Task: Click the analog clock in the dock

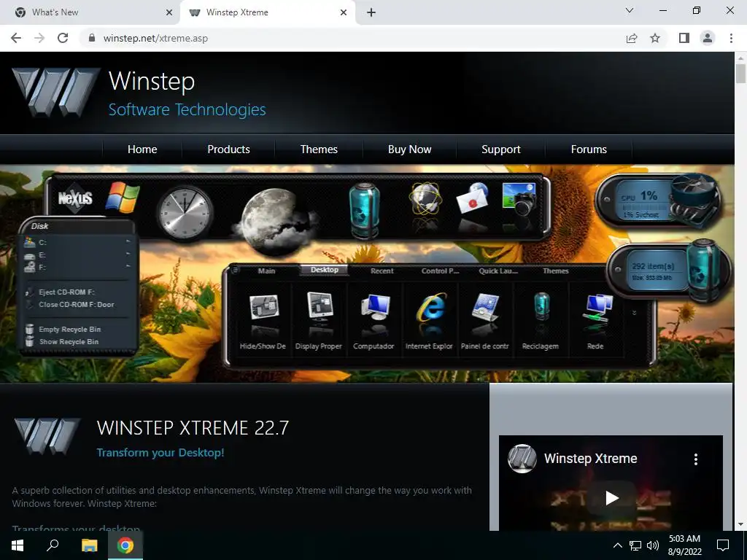Action: coord(185,213)
